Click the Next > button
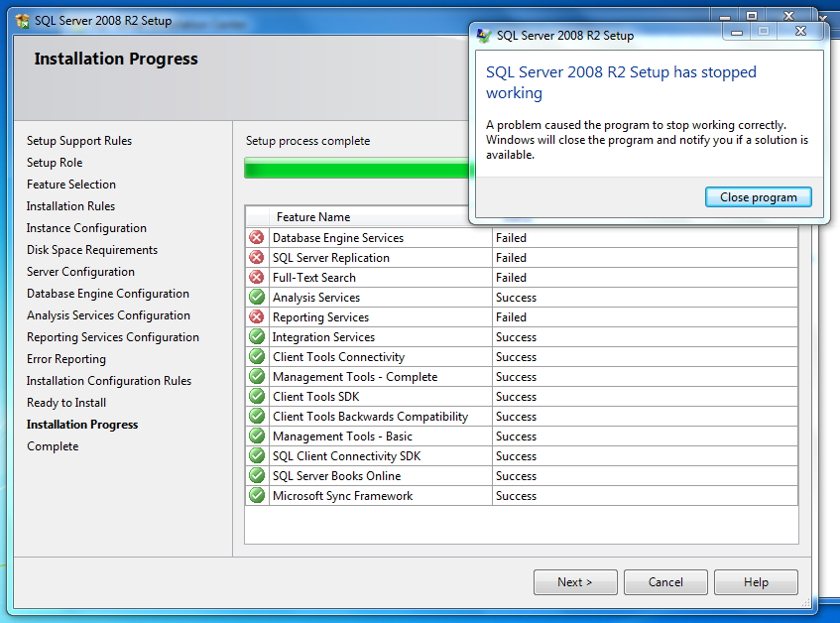Viewport: 840px width, 623px height. (575, 582)
